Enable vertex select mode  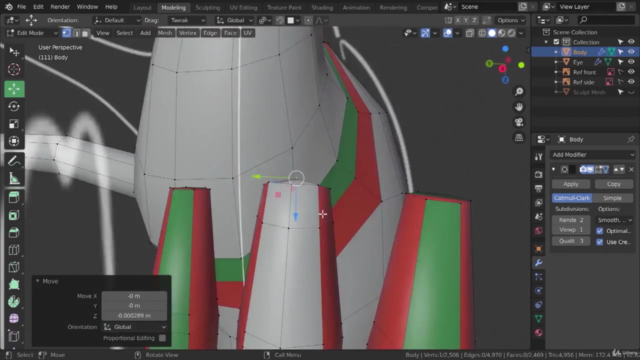[x=66, y=33]
